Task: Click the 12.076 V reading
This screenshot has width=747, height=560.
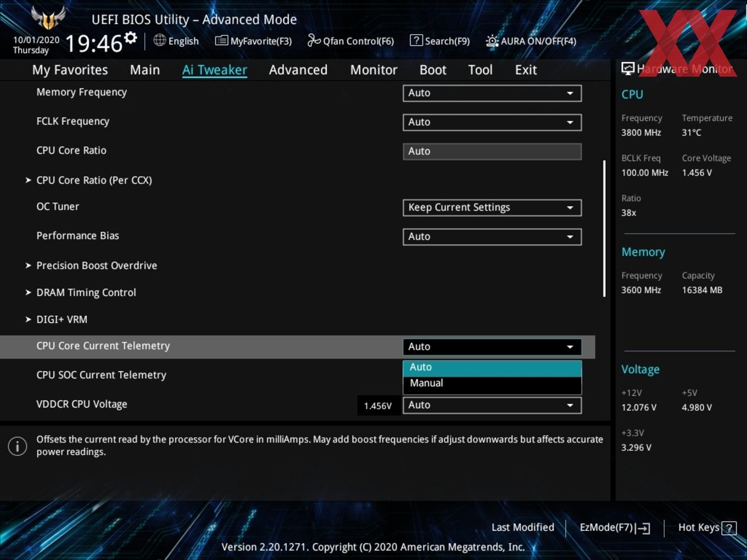Action: coord(639,408)
